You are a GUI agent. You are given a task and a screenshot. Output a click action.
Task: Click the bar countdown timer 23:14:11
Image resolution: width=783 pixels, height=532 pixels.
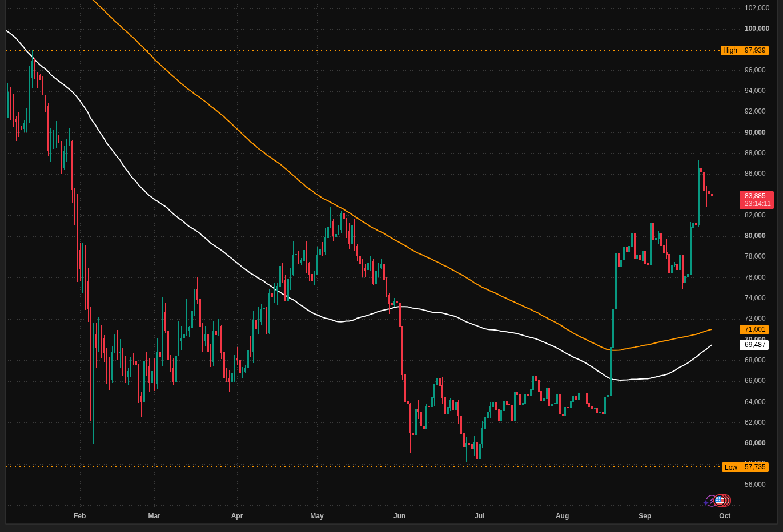point(757,204)
